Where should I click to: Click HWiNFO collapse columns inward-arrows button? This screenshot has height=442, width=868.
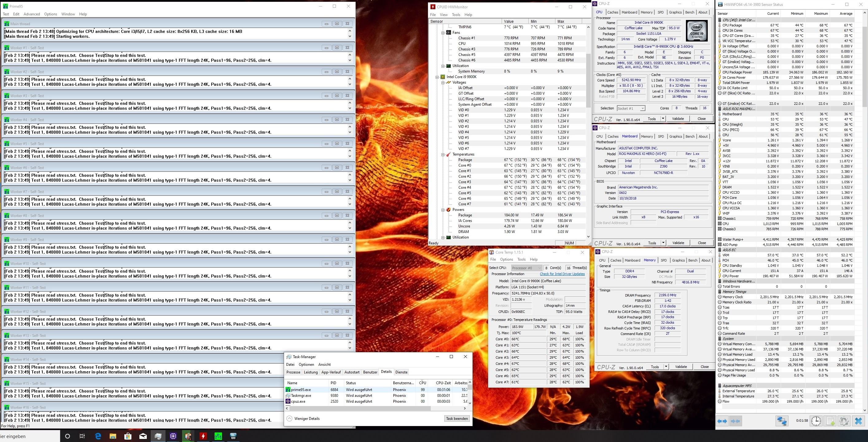(x=736, y=421)
